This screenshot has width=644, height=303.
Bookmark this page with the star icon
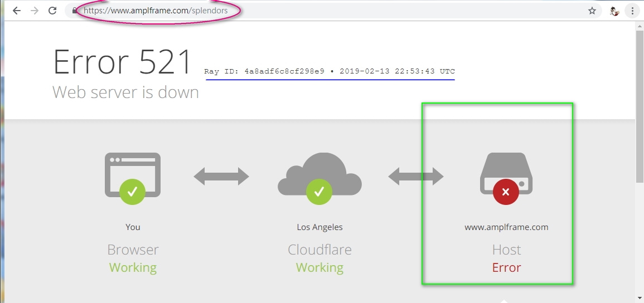[592, 11]
